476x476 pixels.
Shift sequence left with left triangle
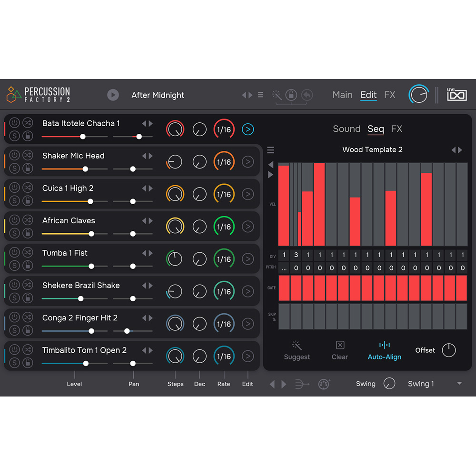point(271,165)
